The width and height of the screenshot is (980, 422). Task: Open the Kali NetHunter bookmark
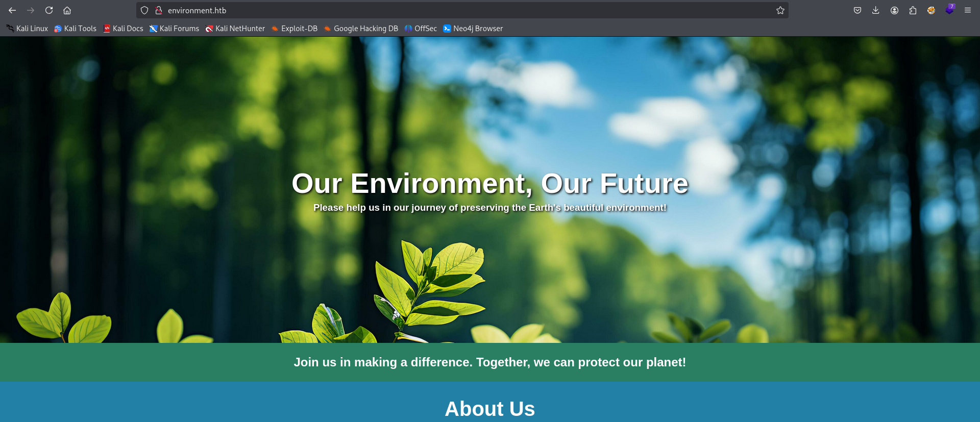click(x=235, y=29)
